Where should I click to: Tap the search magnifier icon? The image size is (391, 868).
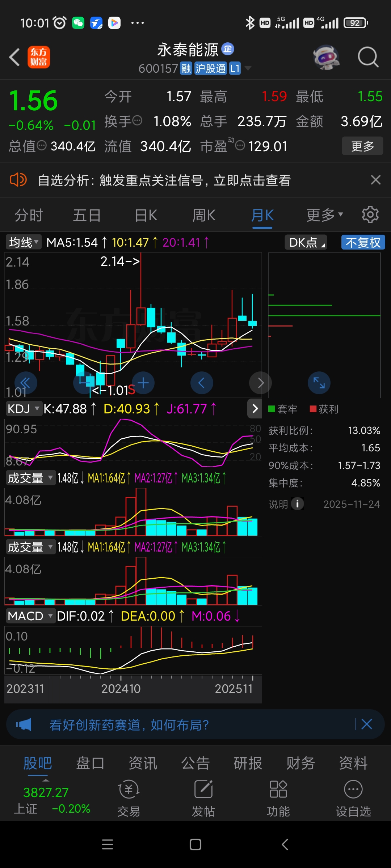[x=368, y=57]
